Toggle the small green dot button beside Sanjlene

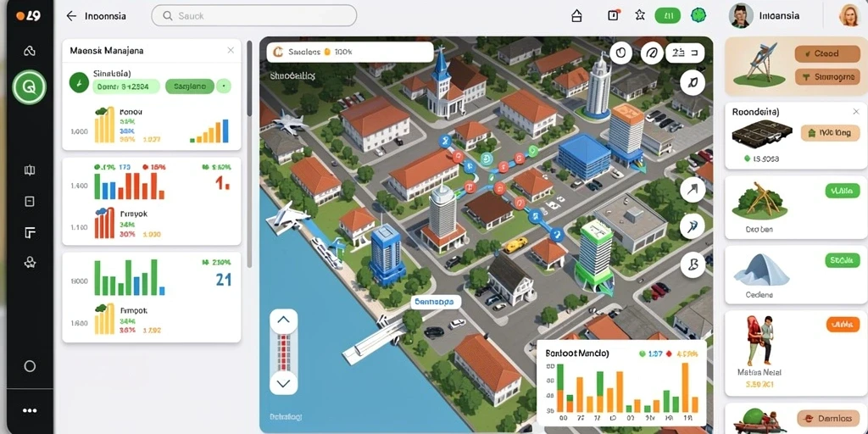coord(223,86)
